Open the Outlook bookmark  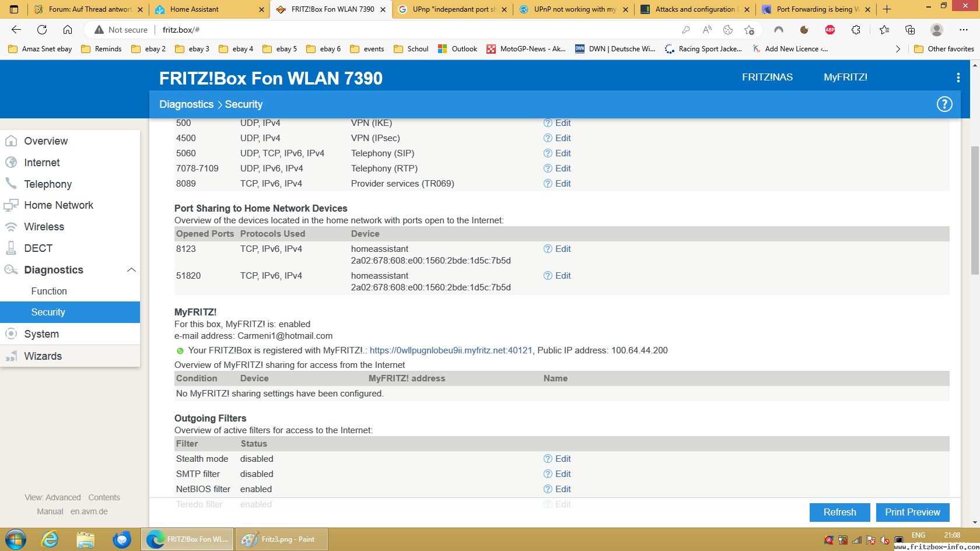pyautogui.click(x=458, y=49)
